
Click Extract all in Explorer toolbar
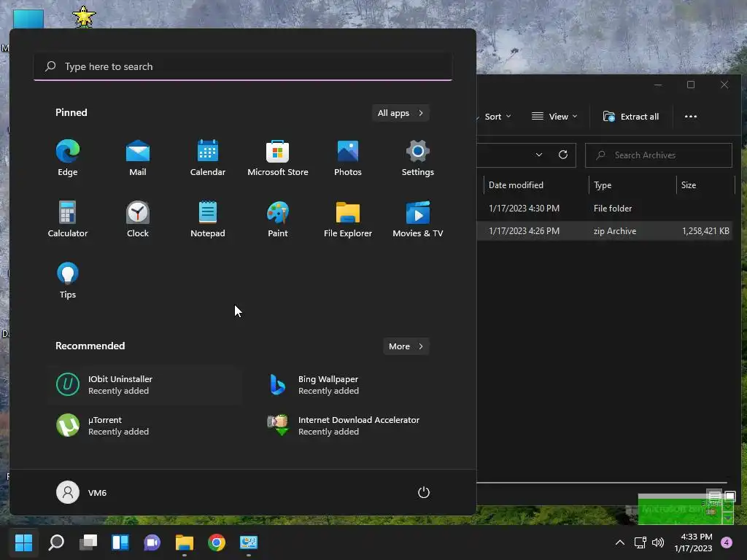631,117
